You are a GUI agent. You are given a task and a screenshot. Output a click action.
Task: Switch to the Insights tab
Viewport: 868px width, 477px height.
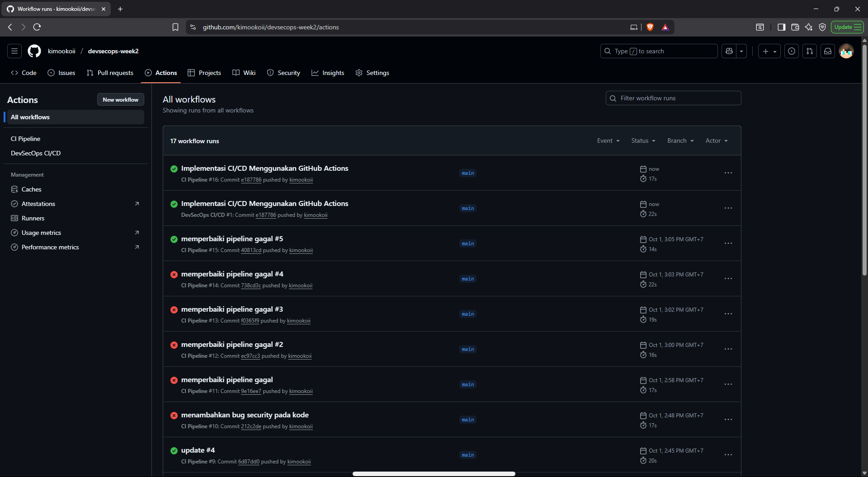(328, 73)
